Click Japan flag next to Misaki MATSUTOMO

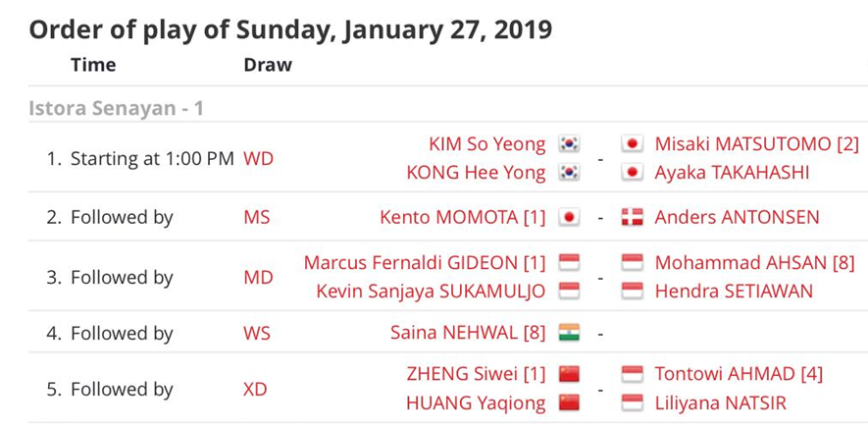(633, 144)
